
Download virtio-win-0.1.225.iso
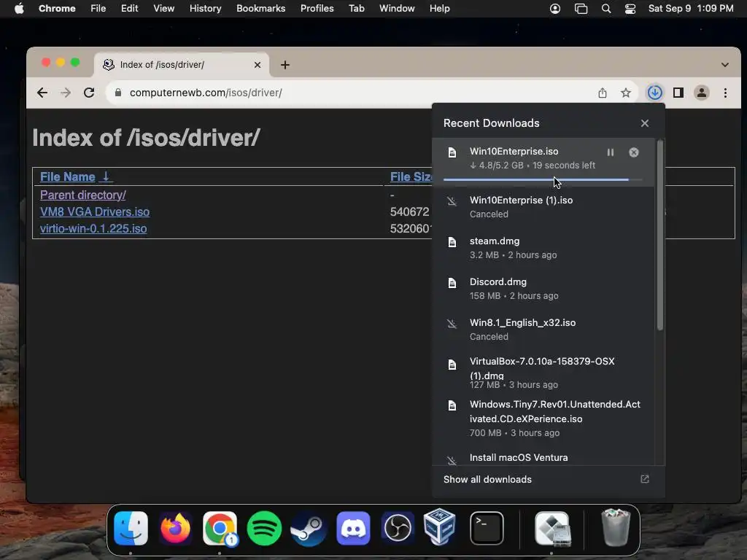[93, 228]
